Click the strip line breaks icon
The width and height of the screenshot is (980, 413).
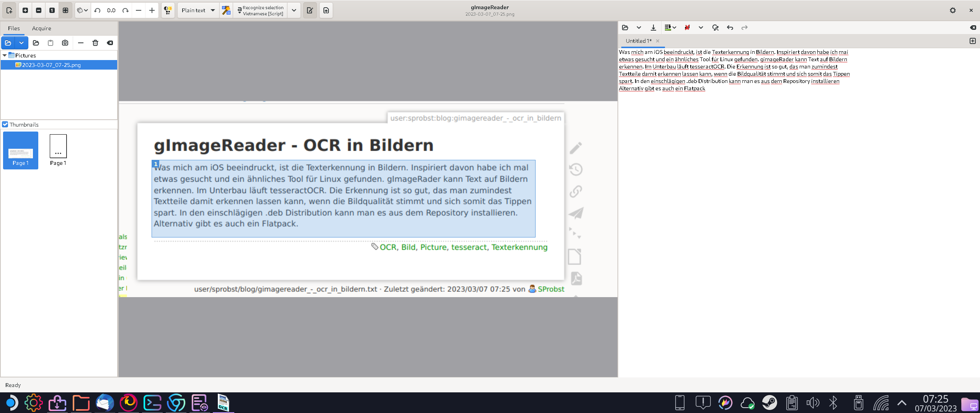click(x=687, y=28)
